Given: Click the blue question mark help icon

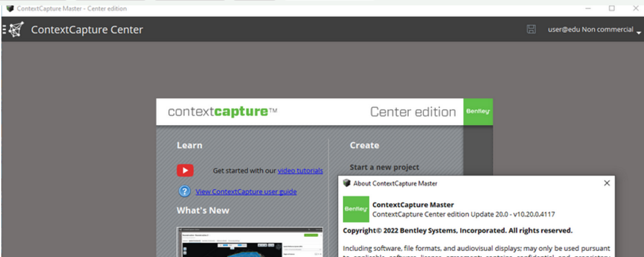Looking at the screenshot, I should [185, 192].
